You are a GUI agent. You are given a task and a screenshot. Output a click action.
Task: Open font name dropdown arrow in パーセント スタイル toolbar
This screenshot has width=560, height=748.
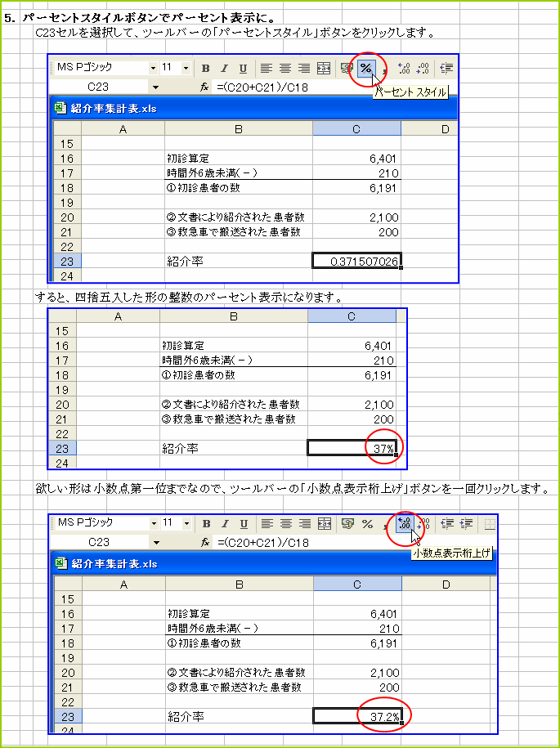(153, 69)
